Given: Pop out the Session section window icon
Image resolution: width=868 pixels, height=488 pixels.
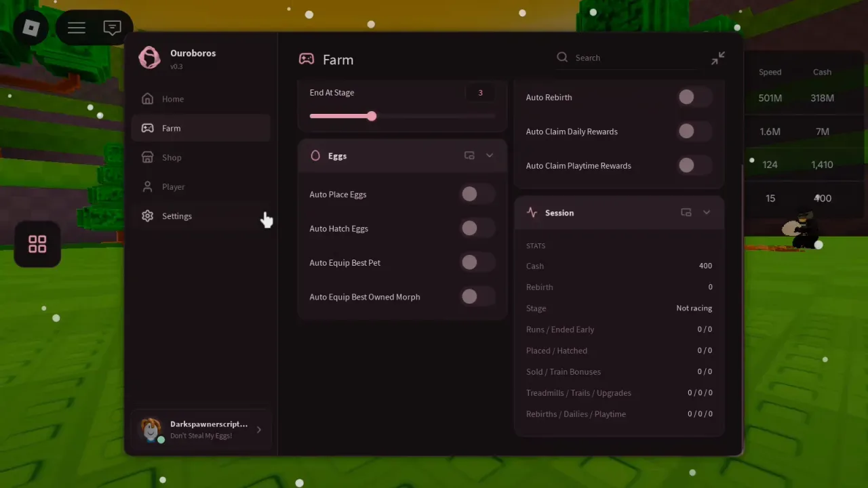Looking at the screenshot, I should pos(686,212).
